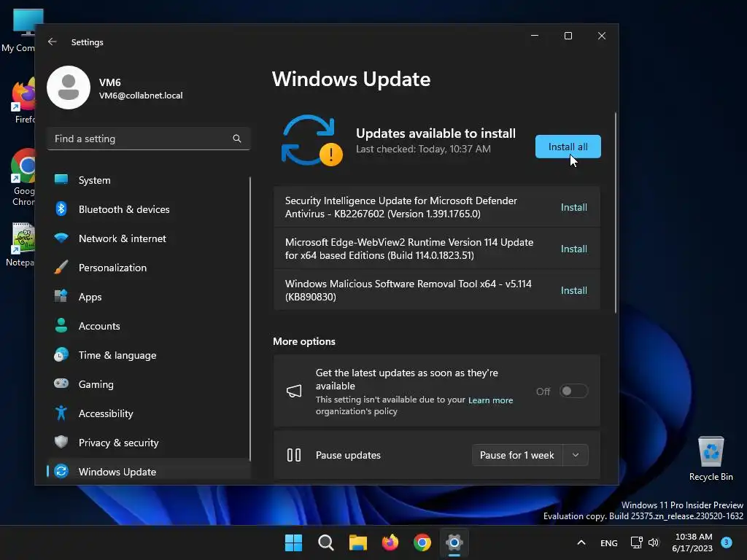Open the Windows Start menu
This screenshot has width=747, height=560.
click(x=293, y=542)
